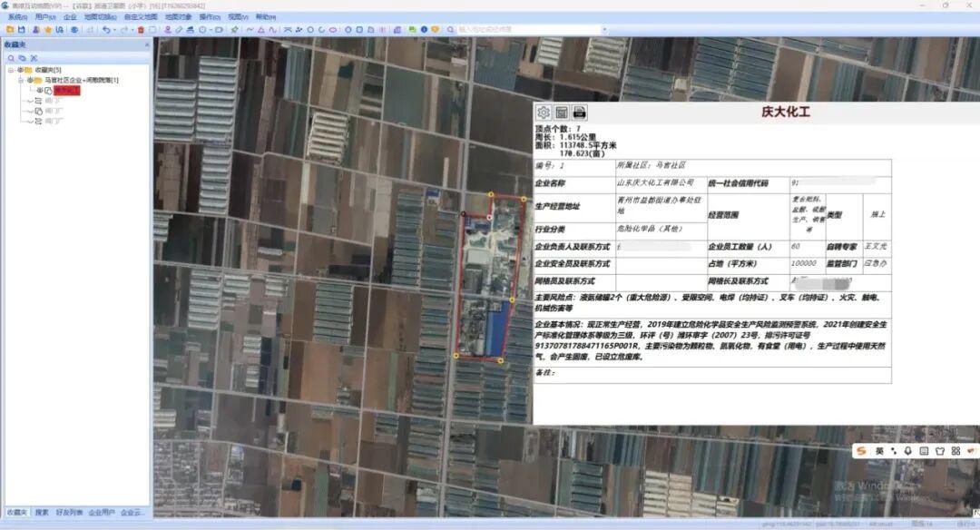Click the save icon in toolbar
The width and height of the screenshot is (980, 530).
click(22, 30)
